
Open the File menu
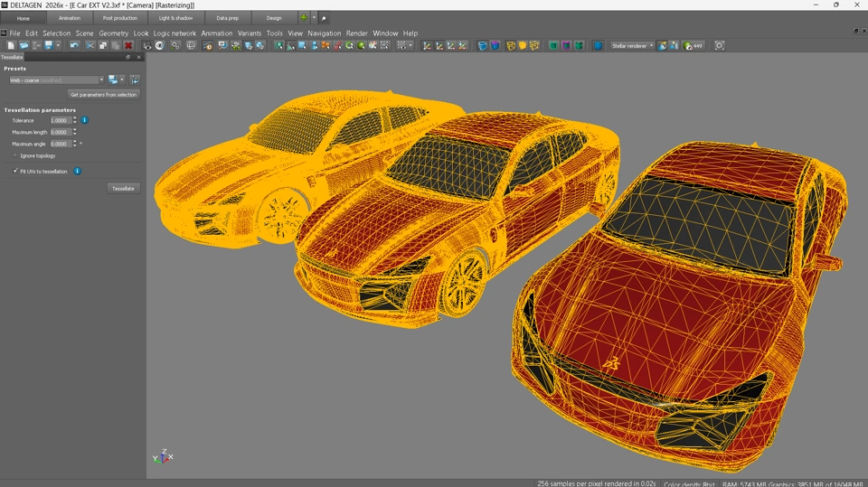click(x=14, y=33)
